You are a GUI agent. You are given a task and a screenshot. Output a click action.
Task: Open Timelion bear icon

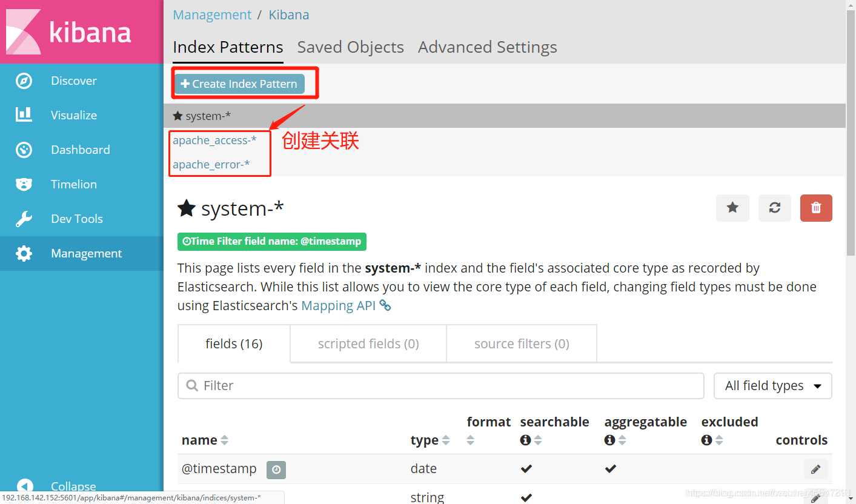[24, 184]
